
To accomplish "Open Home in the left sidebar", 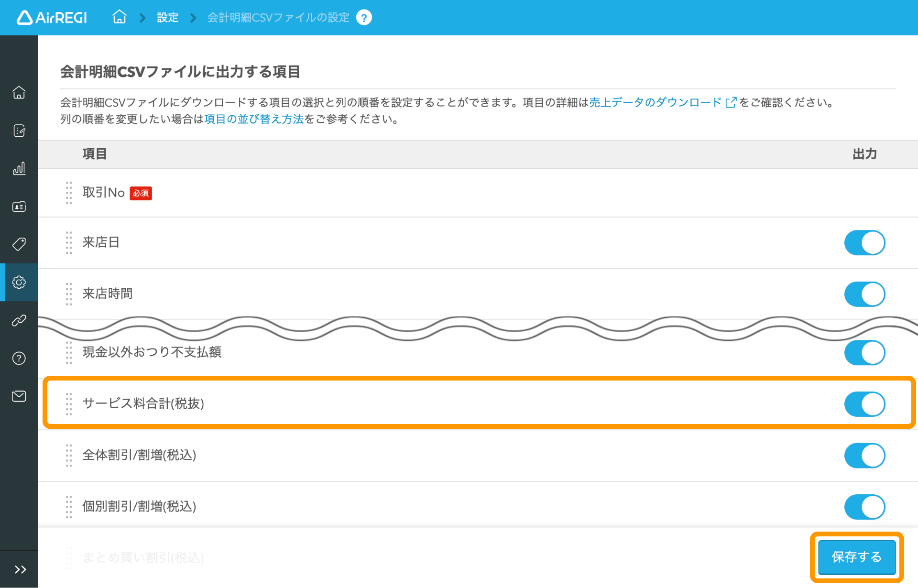I will coord(19,92).
